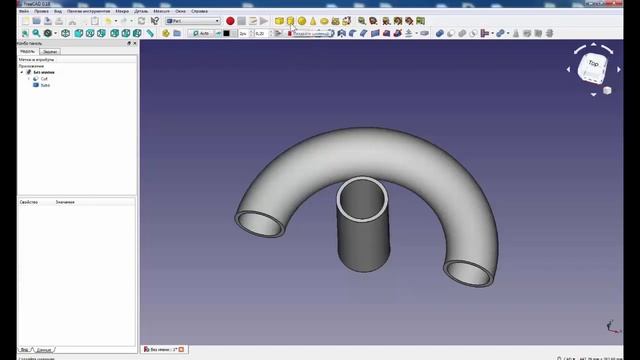Create a box solid with the yellow cube icon
This screenshot has width=640, height=360.
[279, 21]
